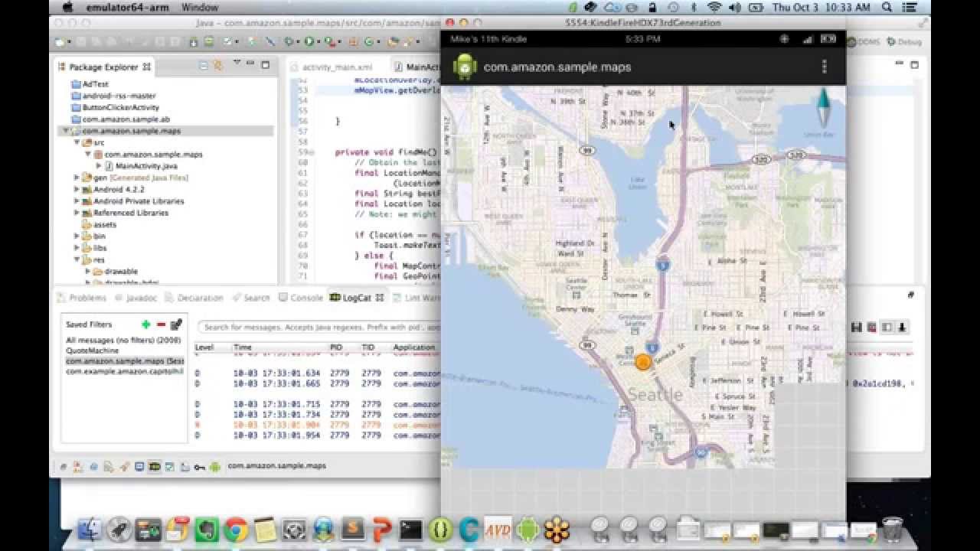
Task: Switch to the Console tab
Action: click(x=301, y=298)
